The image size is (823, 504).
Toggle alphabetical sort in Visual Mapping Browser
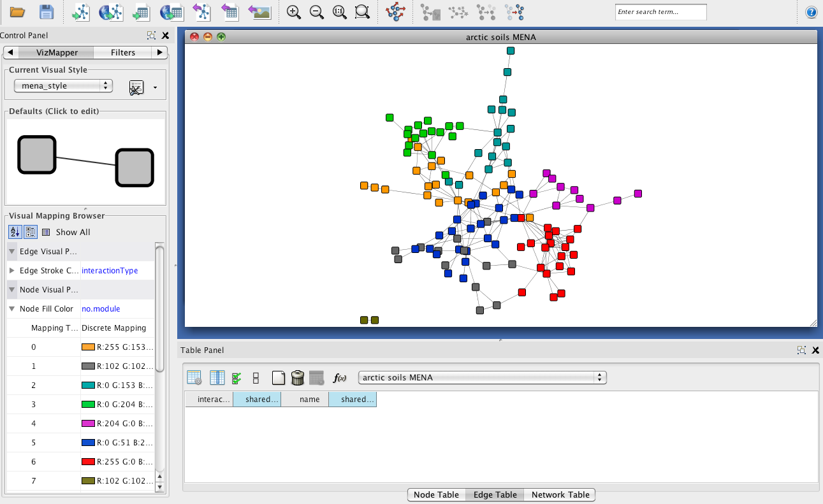(15, 232)
